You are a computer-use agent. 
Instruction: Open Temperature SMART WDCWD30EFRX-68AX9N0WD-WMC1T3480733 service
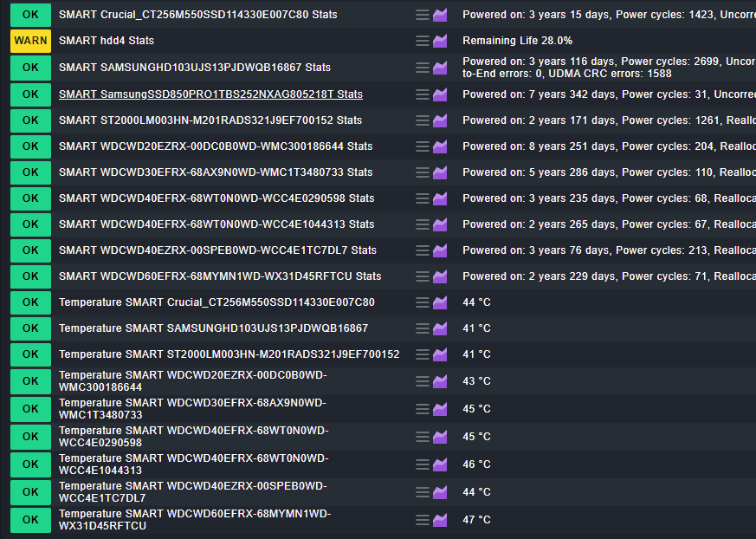pyautogui.click(x=192, y=409)
